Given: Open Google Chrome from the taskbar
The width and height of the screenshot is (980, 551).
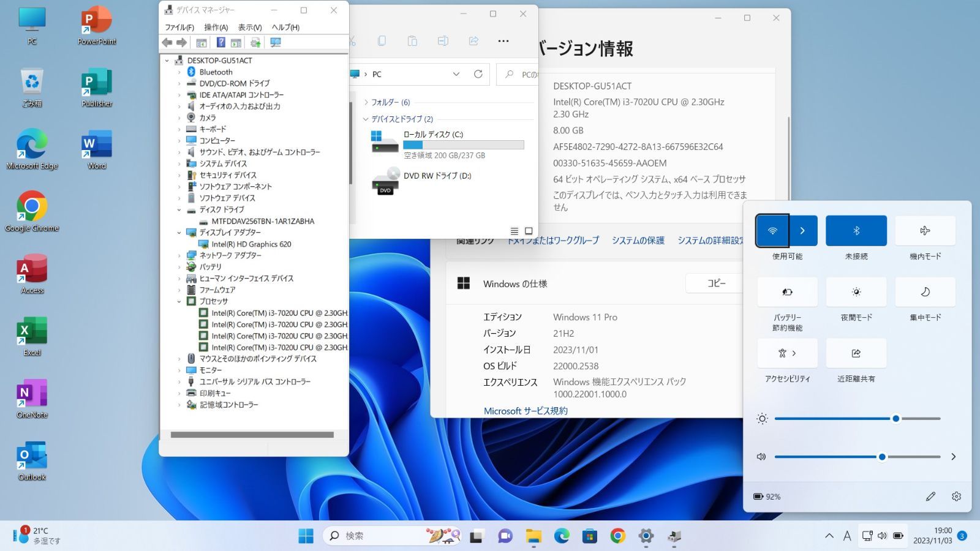Looking at the screenshot, I should [x=617, y=536].
